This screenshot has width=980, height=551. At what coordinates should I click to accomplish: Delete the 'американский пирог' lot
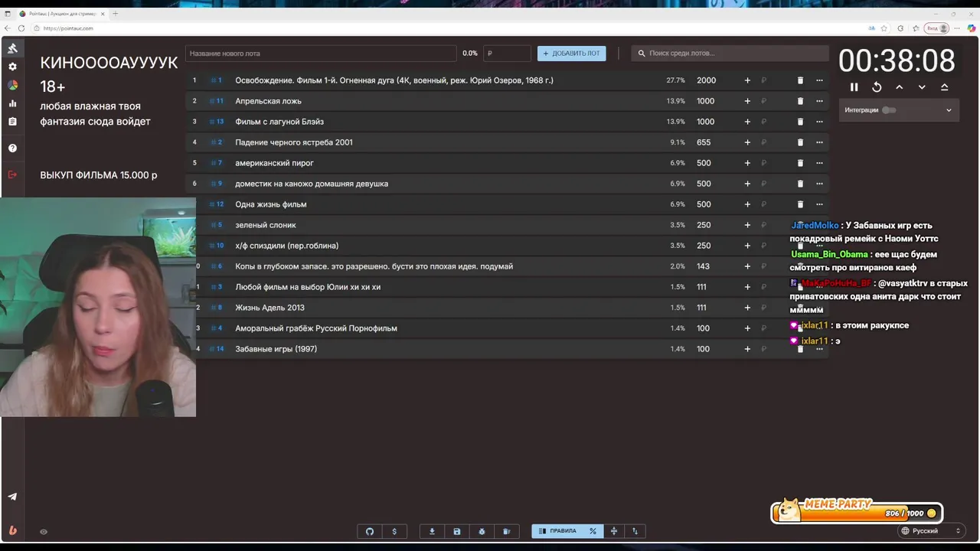[800, 163]
